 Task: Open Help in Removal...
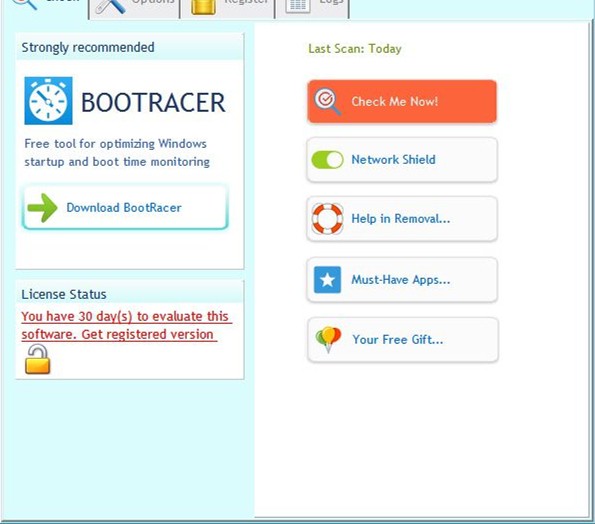coord(402,219)
